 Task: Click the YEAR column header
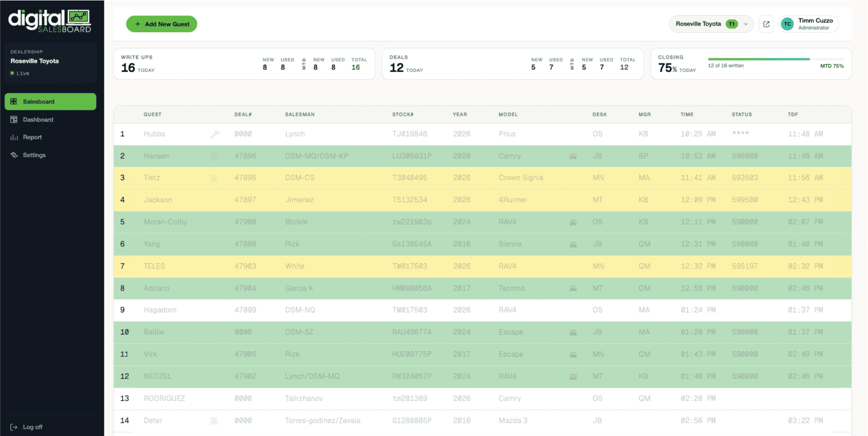click(460, 114)
